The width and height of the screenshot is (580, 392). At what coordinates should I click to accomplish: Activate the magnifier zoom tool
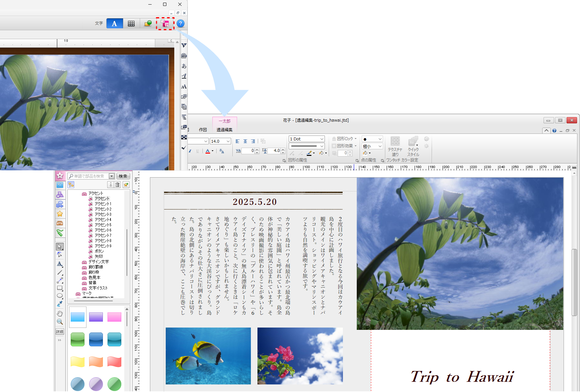click(60, 322)
